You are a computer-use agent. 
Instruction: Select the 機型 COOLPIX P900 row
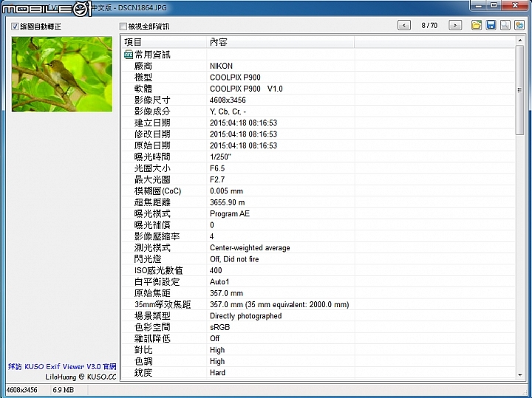click(318, 78)
